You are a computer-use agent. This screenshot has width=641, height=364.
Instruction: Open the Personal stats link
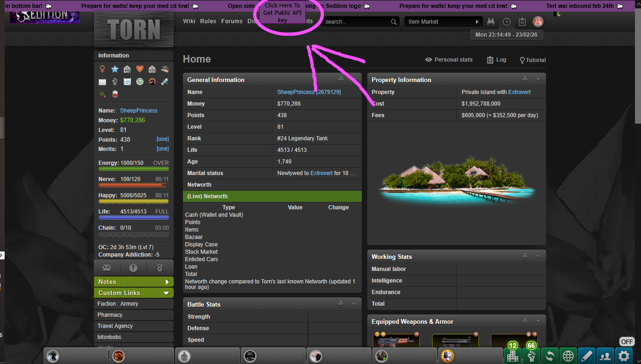[449, 60]
